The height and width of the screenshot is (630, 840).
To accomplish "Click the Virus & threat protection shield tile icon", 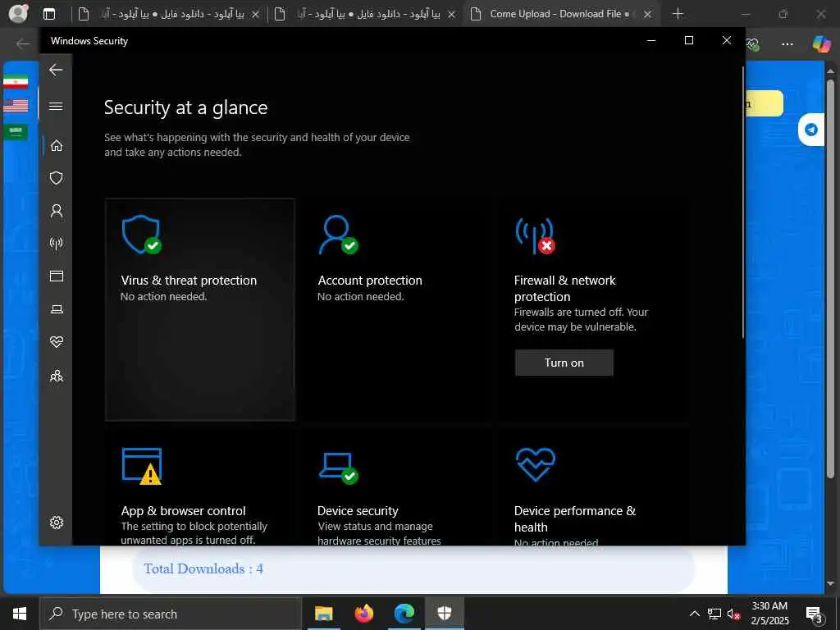I will click(141, 235).
